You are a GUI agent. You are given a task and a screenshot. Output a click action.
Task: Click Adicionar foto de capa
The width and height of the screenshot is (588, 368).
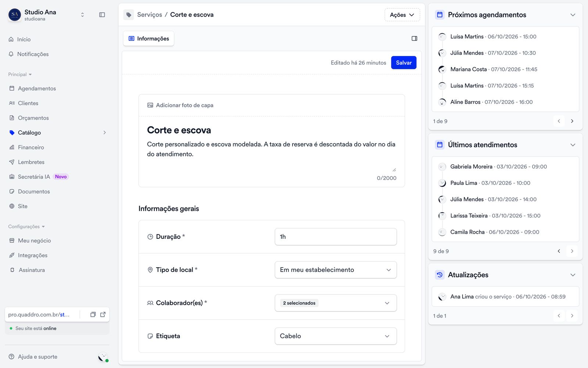180,105
